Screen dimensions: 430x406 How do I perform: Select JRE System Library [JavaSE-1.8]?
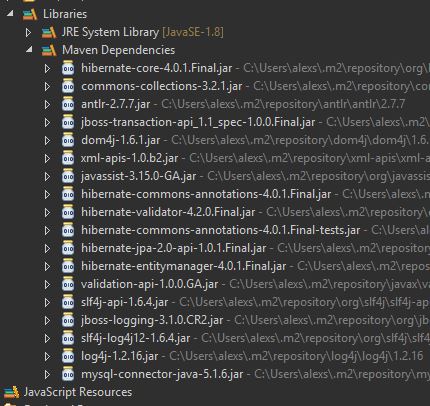pos(143,32)
